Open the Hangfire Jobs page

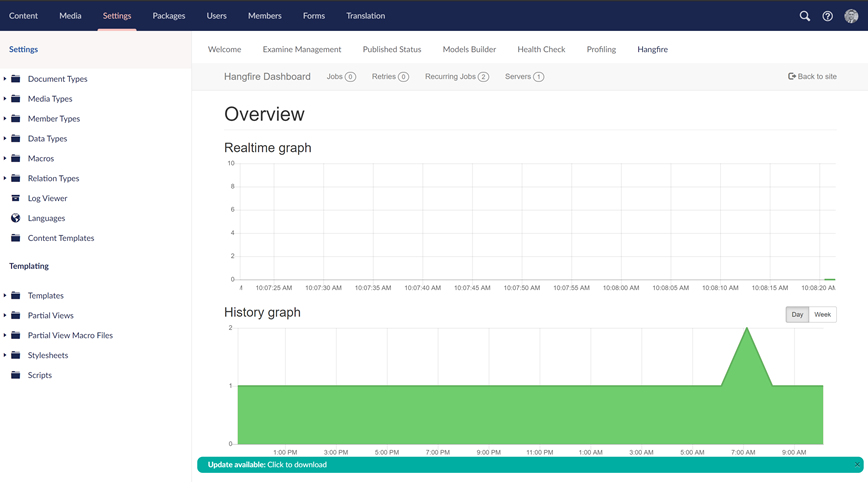pos(341,76)
